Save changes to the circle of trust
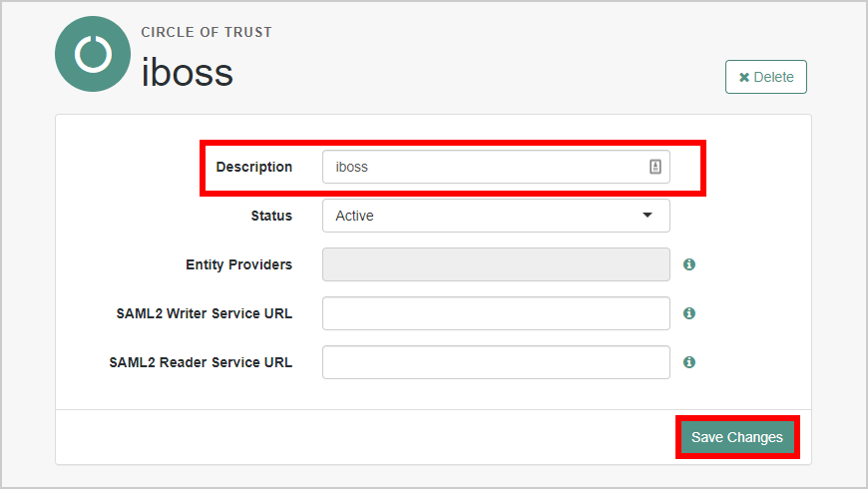This screenshot has width=868, height=489. pyautogui.click(x=737, y=437)
